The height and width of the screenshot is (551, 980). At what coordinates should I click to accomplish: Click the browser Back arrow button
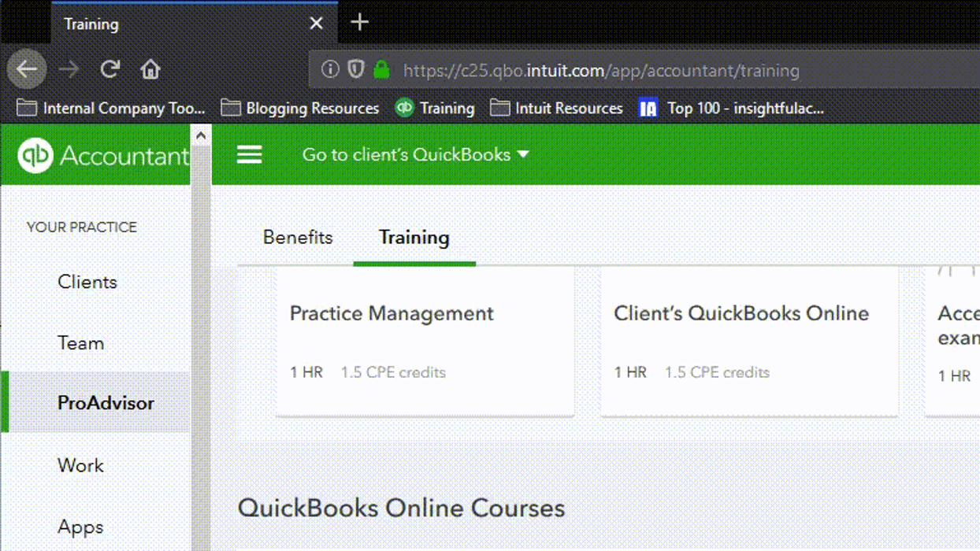[x=27, y=69]
